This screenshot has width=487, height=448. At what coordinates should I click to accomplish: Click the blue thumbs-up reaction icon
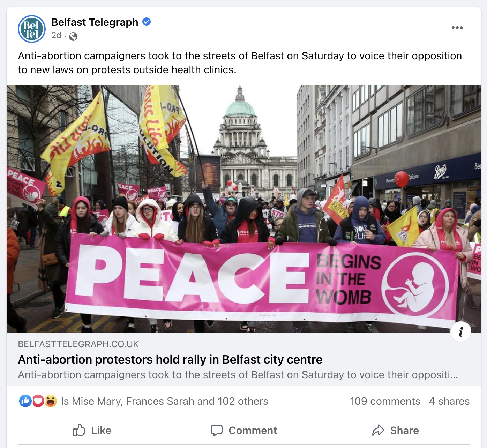[25, 401]
